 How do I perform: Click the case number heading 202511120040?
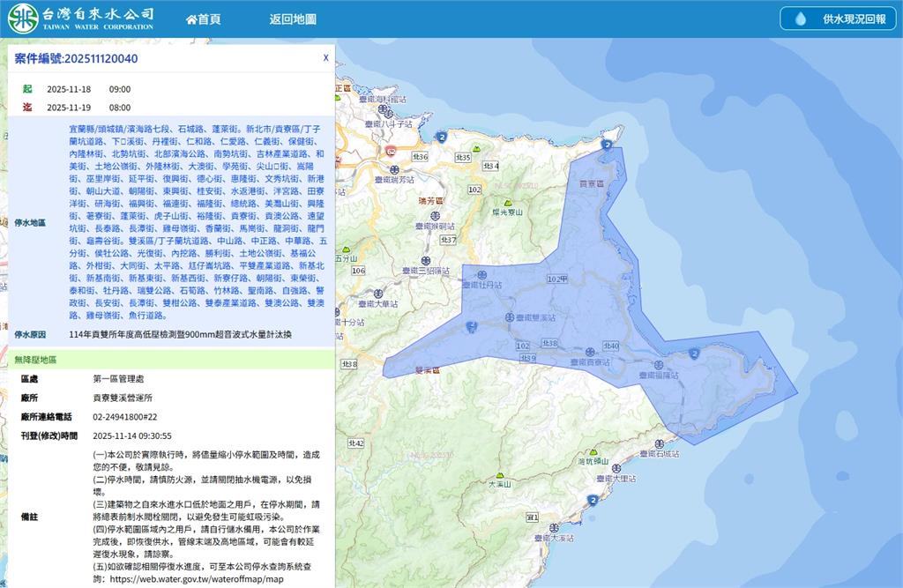pyautogui.click(x=77, y=58)
